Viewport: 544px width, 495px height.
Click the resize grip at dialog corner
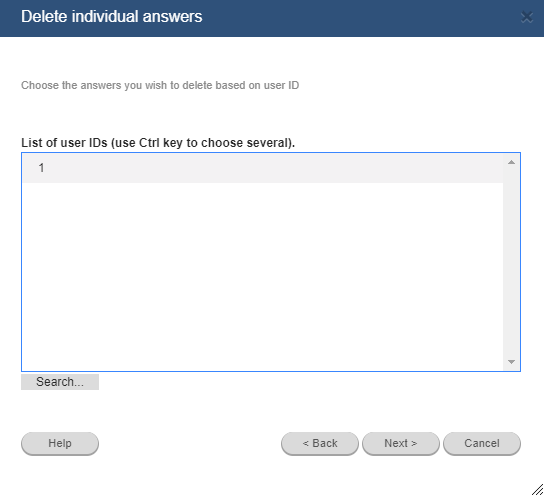pos(537,489)
